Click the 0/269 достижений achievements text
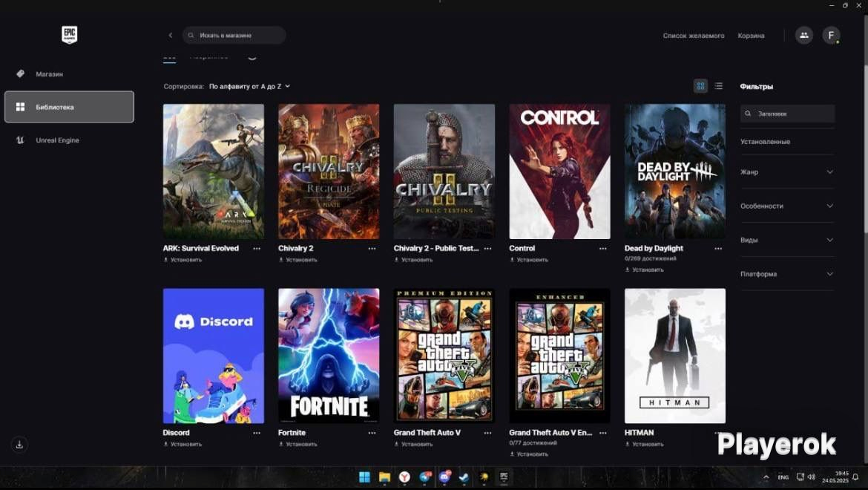Screen dimensions: 868x490 pyautogui.click(x=651, y=258)
